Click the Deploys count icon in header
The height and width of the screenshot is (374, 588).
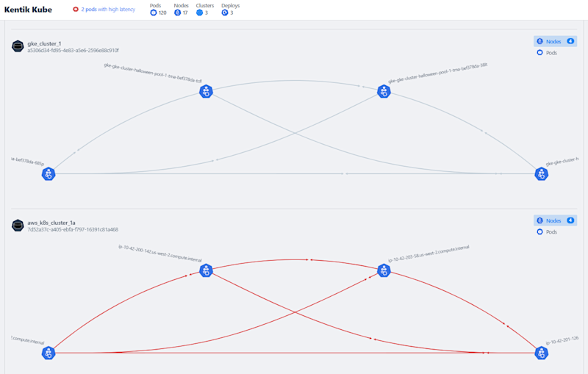pos(225,12)
